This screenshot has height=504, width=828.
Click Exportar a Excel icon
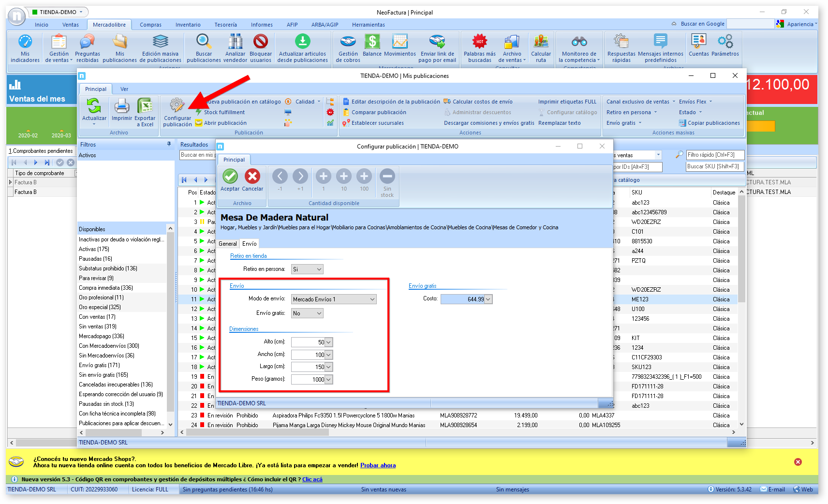(145, 105)
